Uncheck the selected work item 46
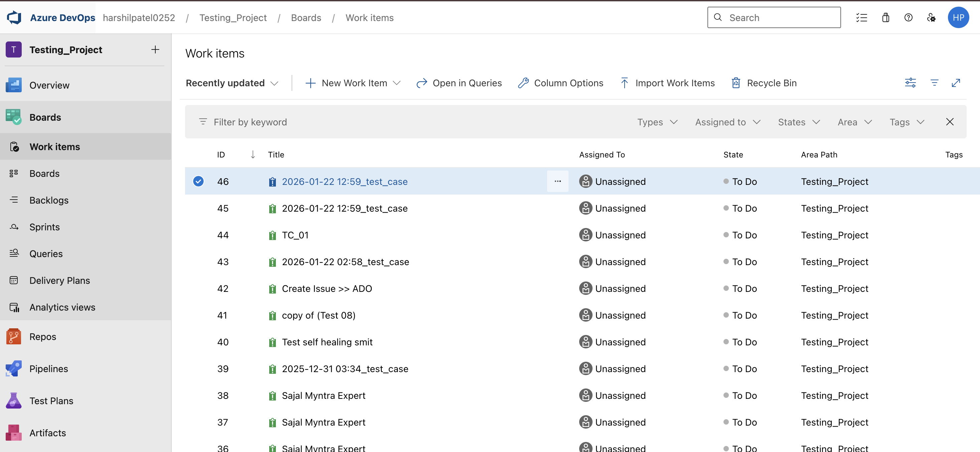This screenshot has height=452, width=980. coord(198,181)
